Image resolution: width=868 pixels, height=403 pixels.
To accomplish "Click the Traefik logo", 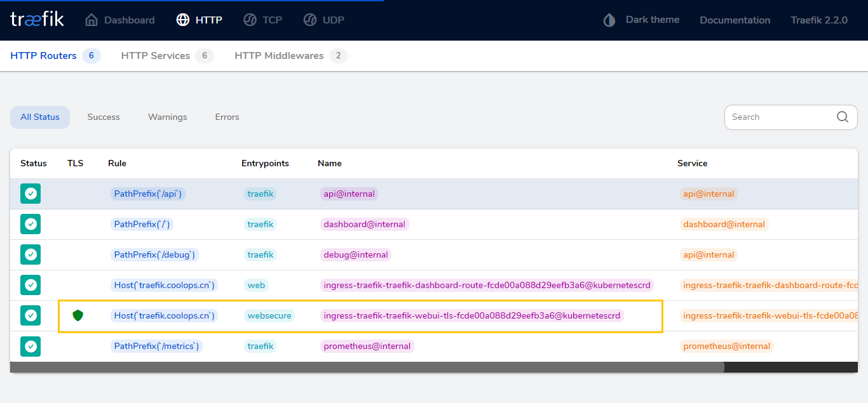I will 37,20.
